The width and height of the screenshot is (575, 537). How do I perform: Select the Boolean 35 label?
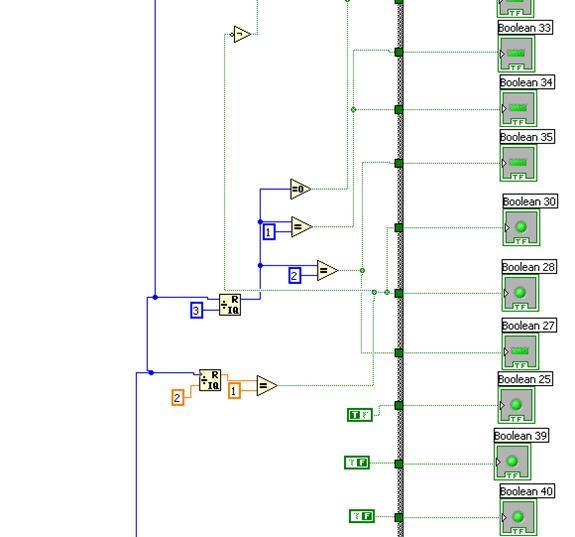point(527,137)
